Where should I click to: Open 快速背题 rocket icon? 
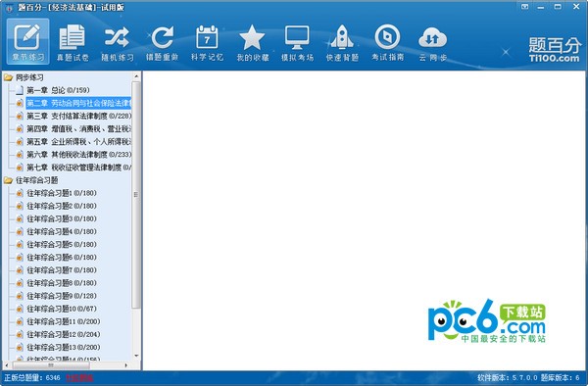[342, 42]
